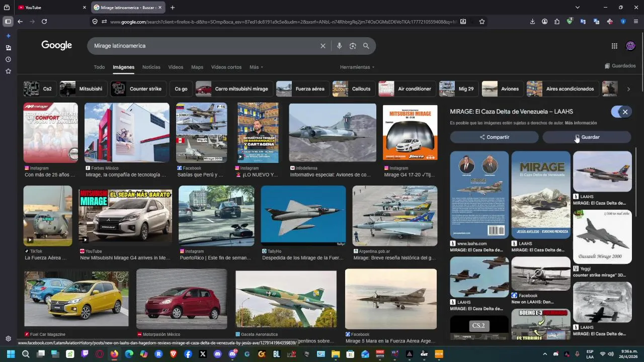This screenshot has height=362, width=644.
Task: Open the Firefox downloads panel
Action: tap(532, 22)
